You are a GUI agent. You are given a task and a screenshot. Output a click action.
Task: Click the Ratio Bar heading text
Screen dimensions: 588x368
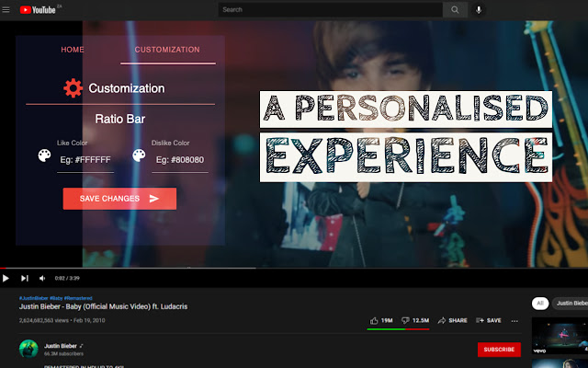pyautogui.click(x=120, y=119)
